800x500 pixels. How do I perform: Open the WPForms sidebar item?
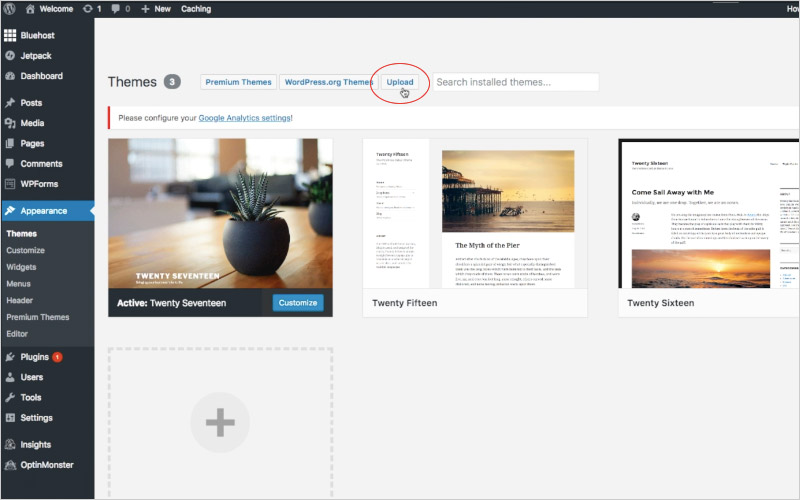(40, 184)
